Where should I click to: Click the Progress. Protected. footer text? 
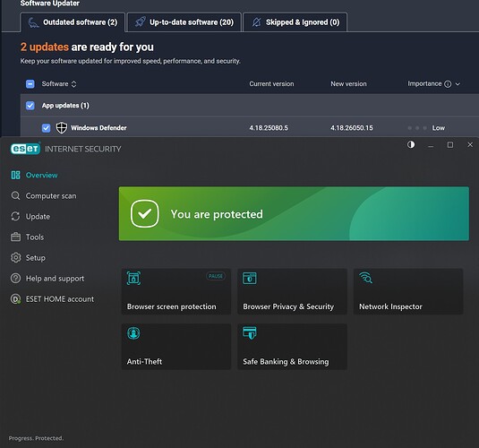(36, 438)
